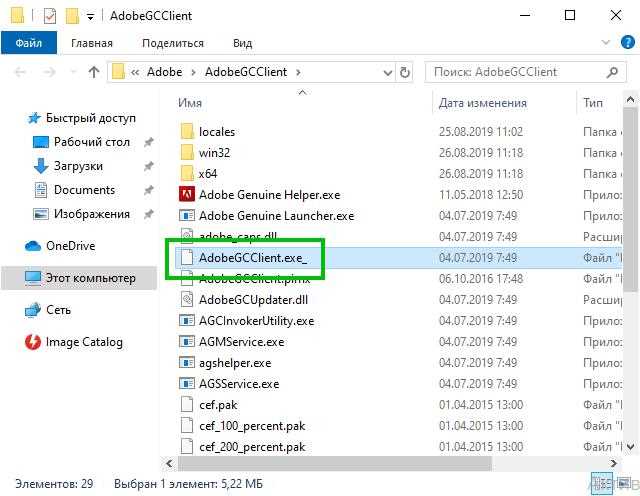Go up one folder level
Image resolution: width=640 pixels, height=496 pixels.
pyautogui.click(x=94, y=72)
